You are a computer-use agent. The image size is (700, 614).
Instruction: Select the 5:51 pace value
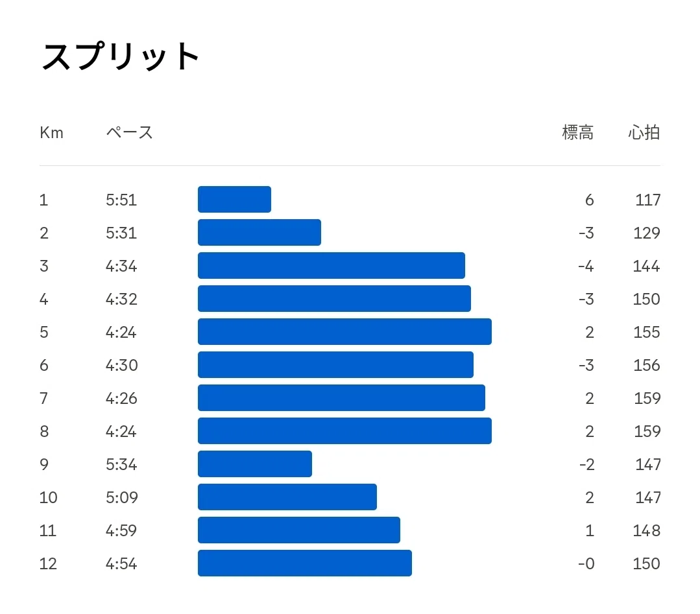[121, 200]
